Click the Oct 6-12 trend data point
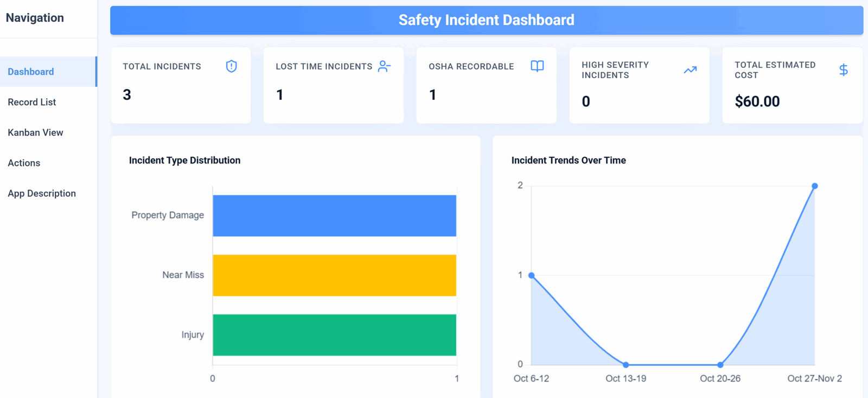The height and width of the screenshot is (398, 868). coord(532,275)
